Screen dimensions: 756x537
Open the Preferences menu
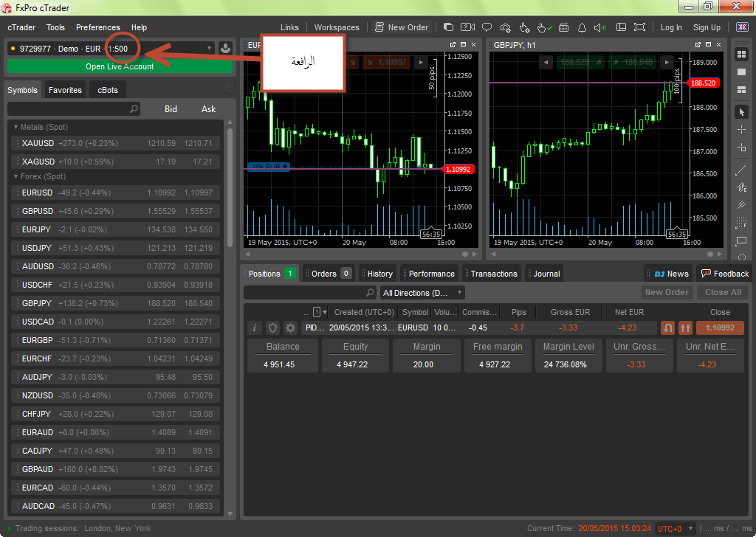pos(98,27)
